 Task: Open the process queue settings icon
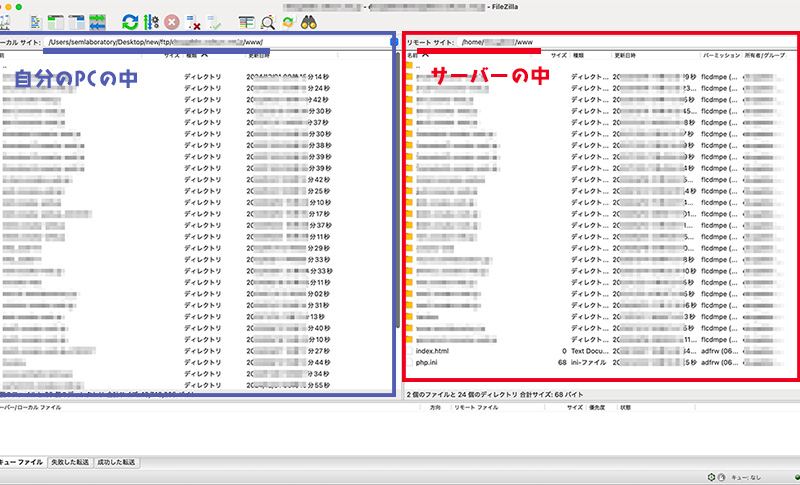pyautogui.click(x=151, y=21)
